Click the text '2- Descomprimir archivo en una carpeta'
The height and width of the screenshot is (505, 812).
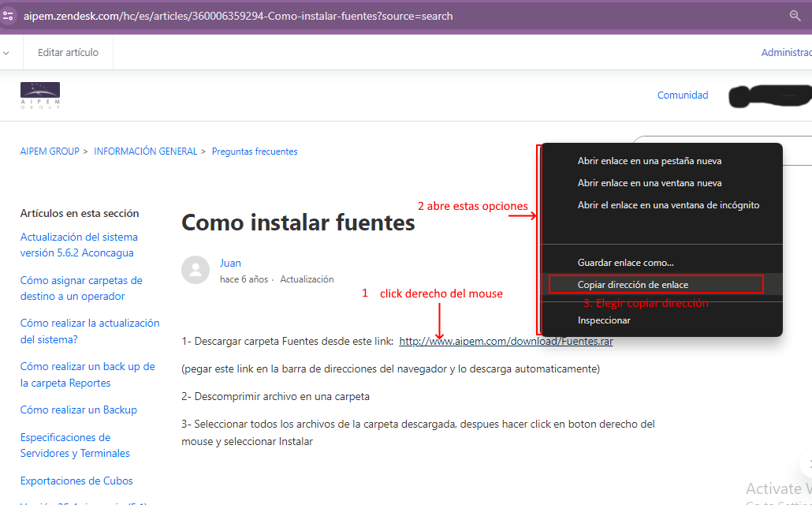click(275, 397)
